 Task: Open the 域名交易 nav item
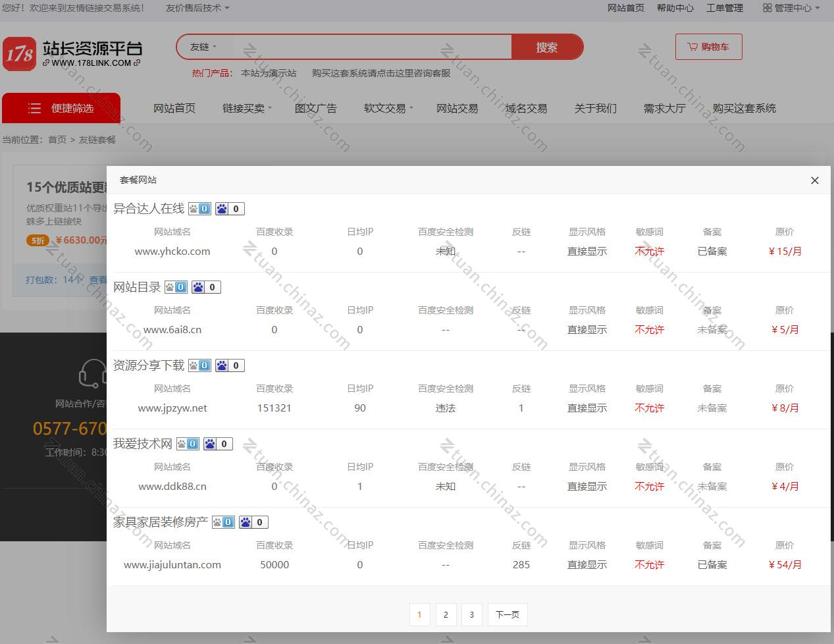point(527,109)
